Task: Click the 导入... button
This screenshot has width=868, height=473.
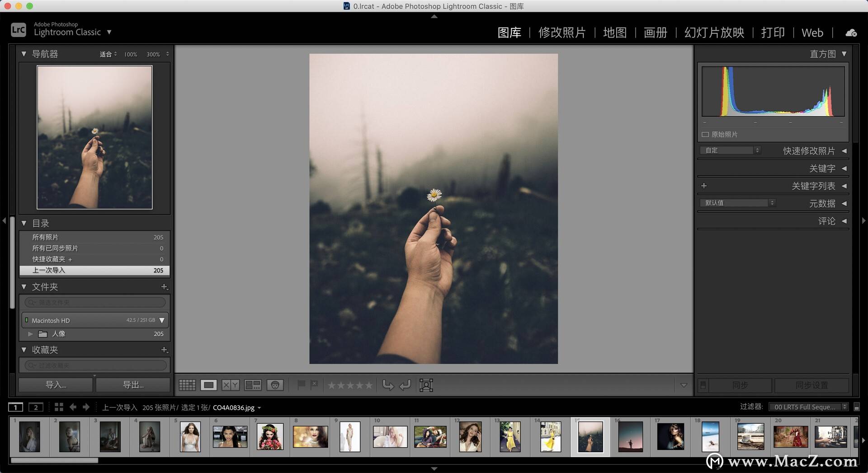Action: pyautogui.click(x=56, y=385)
